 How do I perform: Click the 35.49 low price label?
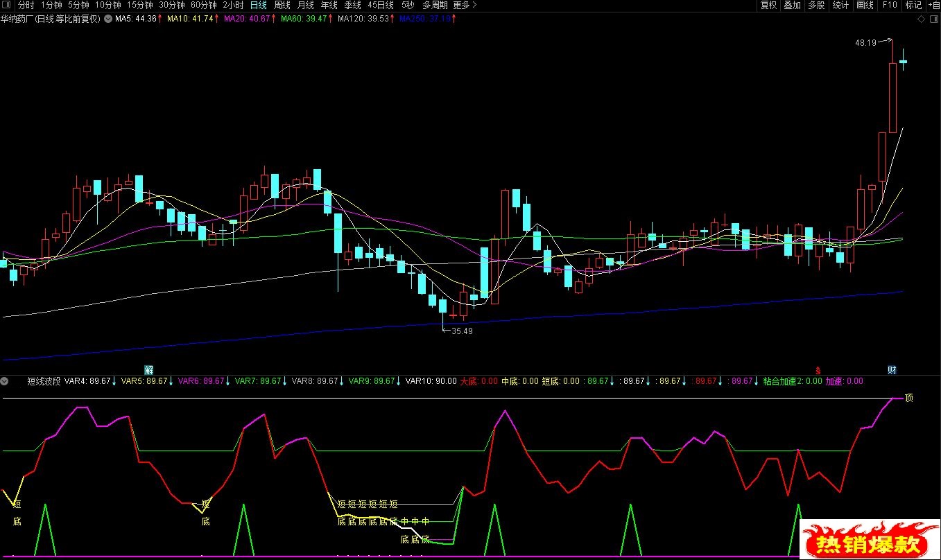pos(463,331)
